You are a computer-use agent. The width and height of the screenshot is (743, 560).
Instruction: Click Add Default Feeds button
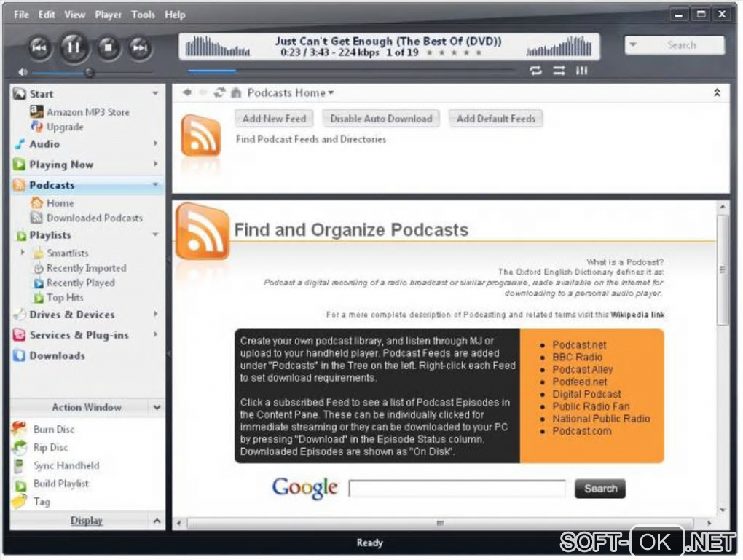(495, 119)
